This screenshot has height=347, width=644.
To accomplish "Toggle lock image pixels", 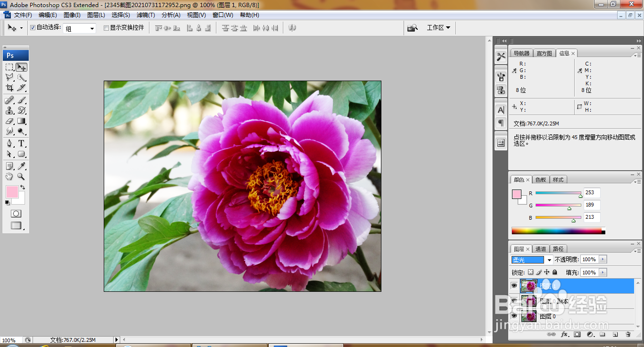I will point(539,272).
